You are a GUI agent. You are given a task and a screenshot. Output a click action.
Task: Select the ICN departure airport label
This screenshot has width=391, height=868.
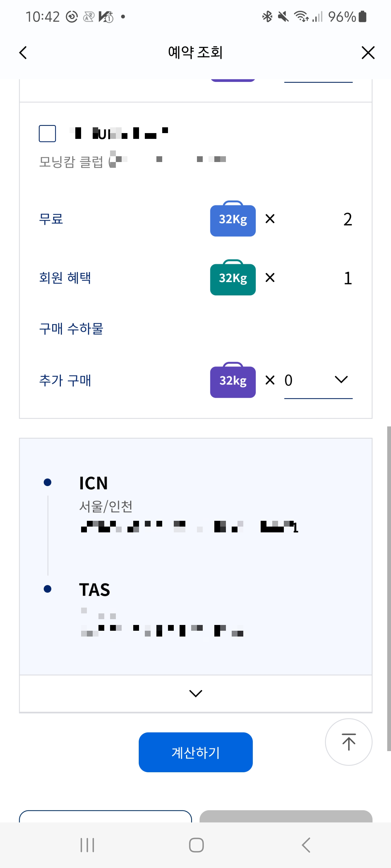pyautogui.click(x=93, y=483)
